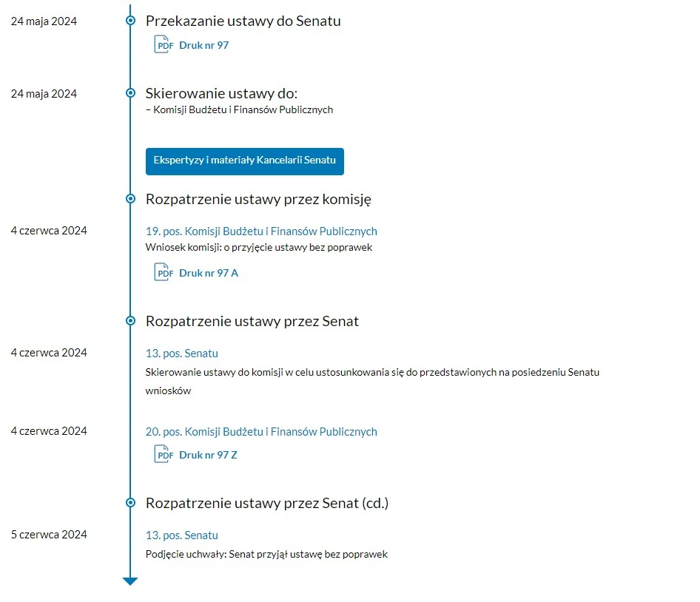Click the Przekazanie ustawy do Senatu heading
The height and width of the screenshot is (602, 700).
(x=243, y=21)
